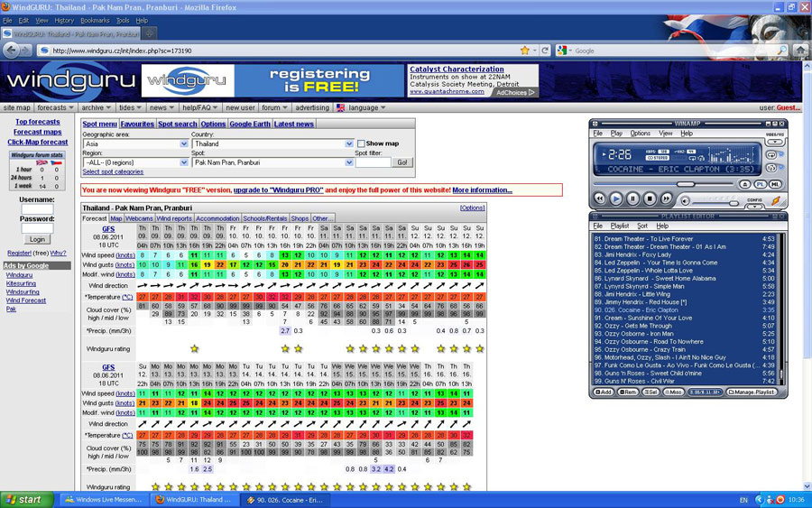Switch to Windows Live Messenger taskbar item
Image resolution: width=812 pixels, height=508 pixels.
(x=105, y=500)
